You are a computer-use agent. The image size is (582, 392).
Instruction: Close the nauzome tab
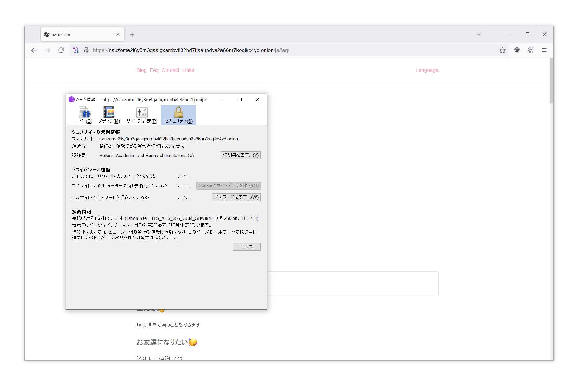coord(118,34)
